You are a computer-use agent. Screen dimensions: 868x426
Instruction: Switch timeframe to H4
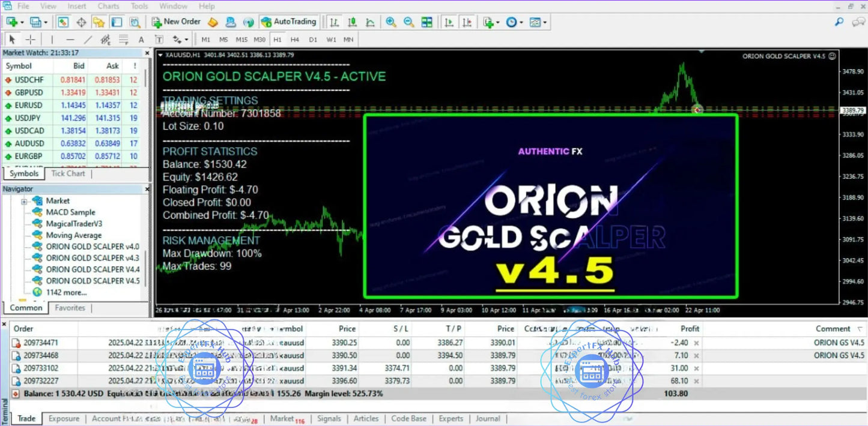pyautogui.click(x=295, y=40)
